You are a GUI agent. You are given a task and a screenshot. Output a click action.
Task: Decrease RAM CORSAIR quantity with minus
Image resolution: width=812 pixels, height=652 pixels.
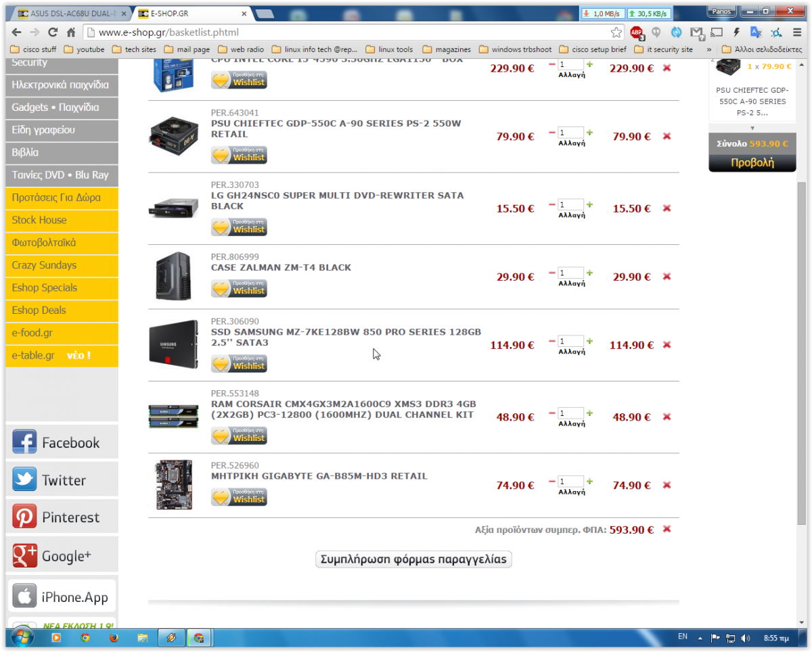552,413
